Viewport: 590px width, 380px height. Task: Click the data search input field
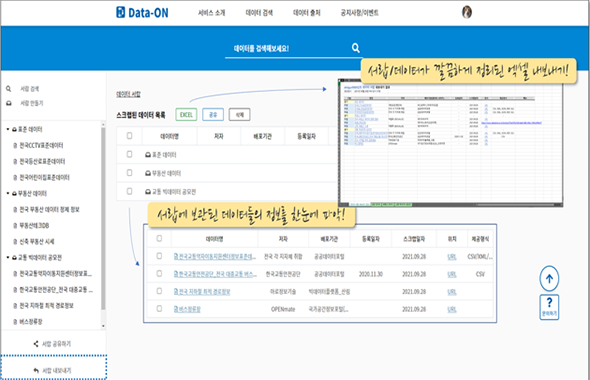(x=288, y=49)
